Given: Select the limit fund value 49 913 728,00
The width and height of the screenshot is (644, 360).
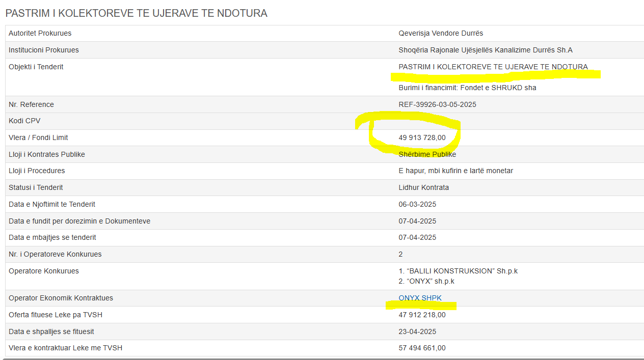Looking at the screenshot, I should [422, 137].
